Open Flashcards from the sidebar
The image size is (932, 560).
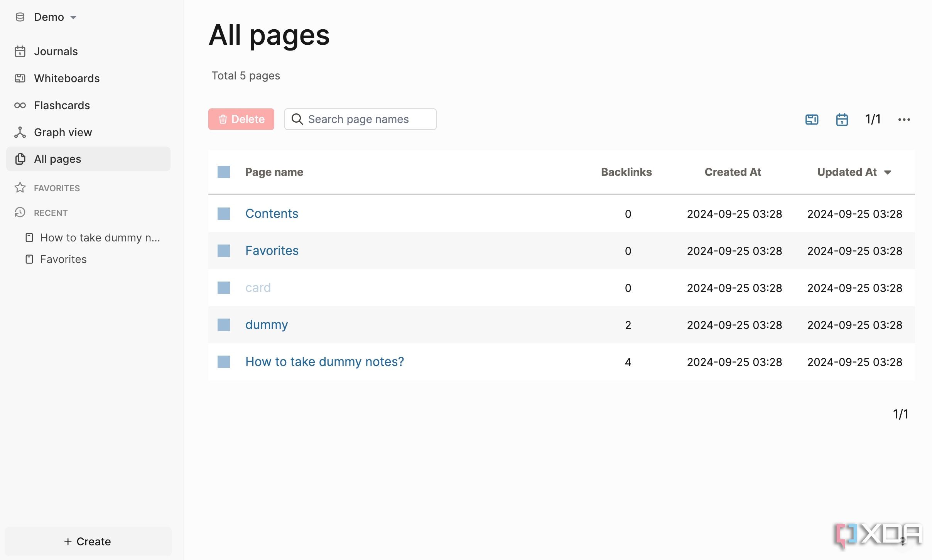pyautogui.click(x=88, y=105)
